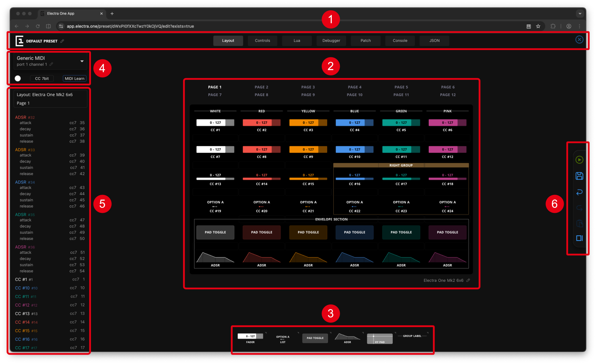Open the JSON tab
Image resolution: width=596 pixels, height=364 pixels.
[x=434, y=41]
